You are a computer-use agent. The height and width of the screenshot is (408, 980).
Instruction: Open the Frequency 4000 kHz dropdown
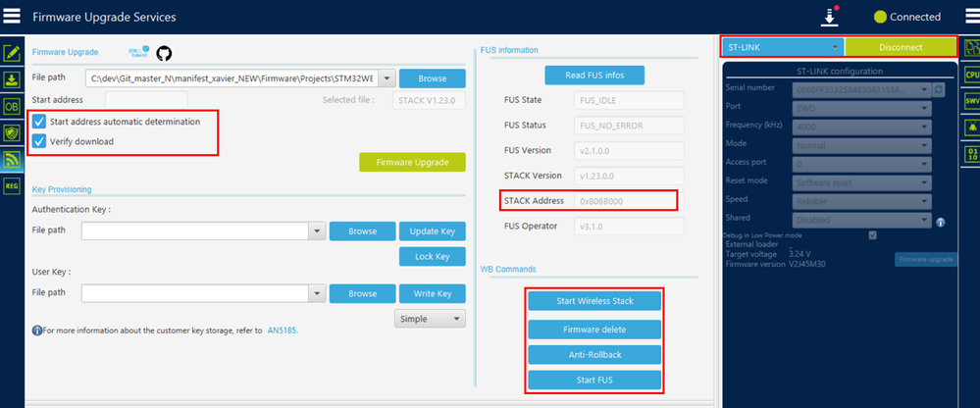(x=862, y=127)
